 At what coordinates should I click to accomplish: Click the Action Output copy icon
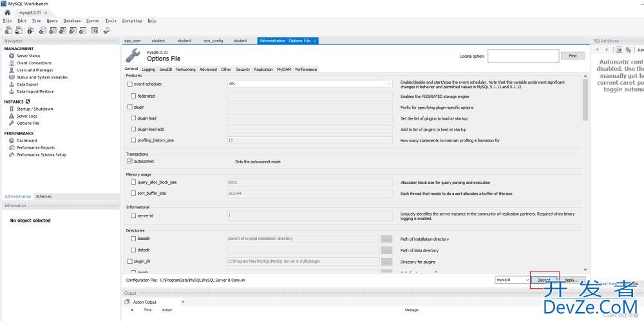[x=128, y=302]
